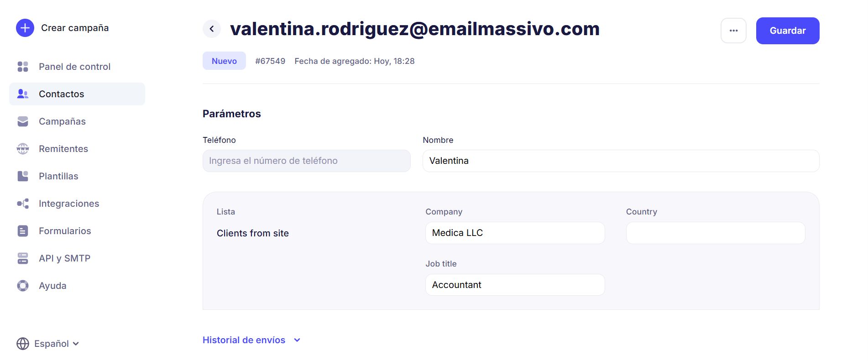The height and width of the screenshot is (361, 868).
Task: Click the plus icon to create campaign
Action: tap(25, 28)
